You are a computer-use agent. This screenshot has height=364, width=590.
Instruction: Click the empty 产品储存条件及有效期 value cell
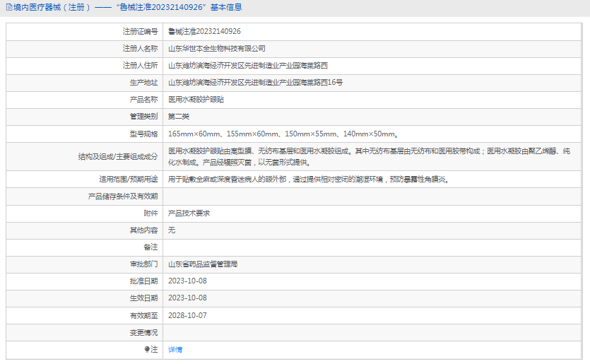point(373,196)
